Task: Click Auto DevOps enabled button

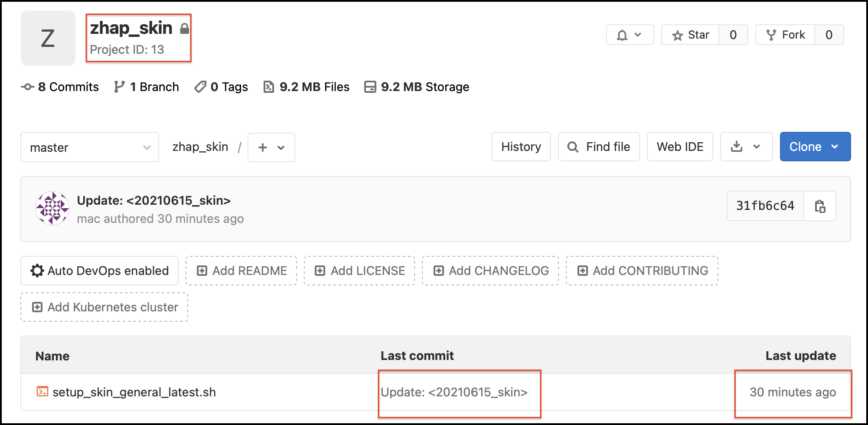Action: (99, 271)
